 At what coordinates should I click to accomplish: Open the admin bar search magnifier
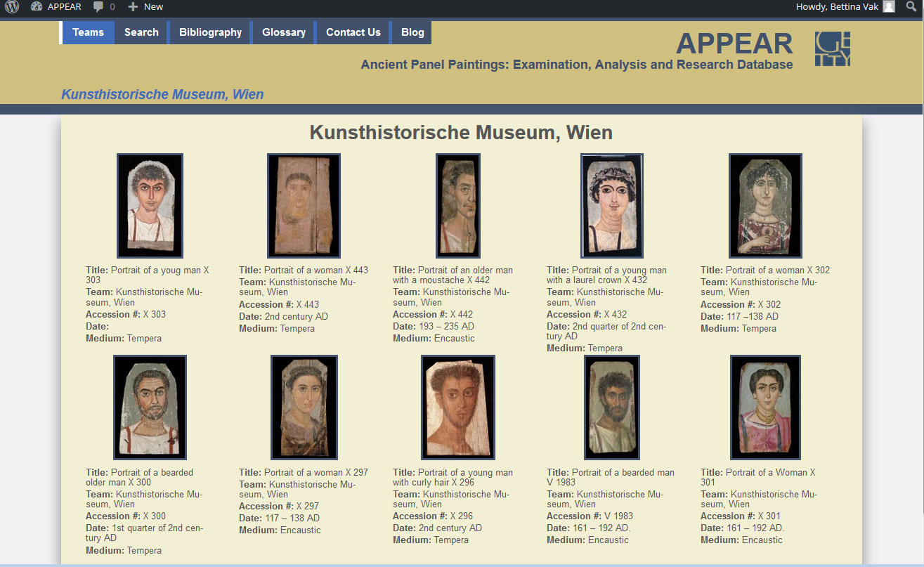[911, 7]
